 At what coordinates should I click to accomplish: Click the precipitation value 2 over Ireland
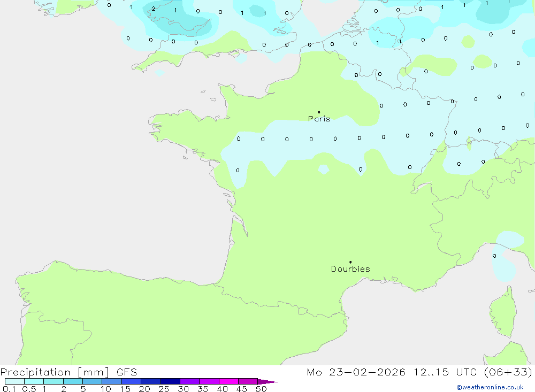click(154, 9)
